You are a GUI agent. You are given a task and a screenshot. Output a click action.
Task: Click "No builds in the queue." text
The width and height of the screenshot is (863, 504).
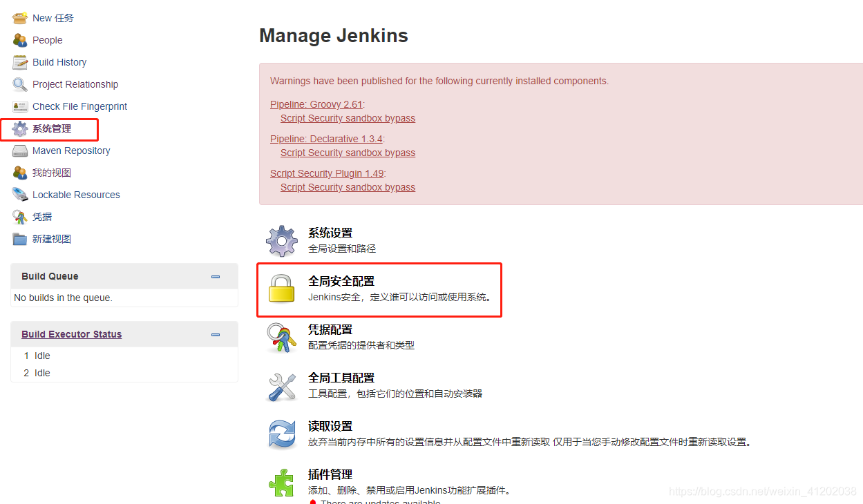click(63, 298)
